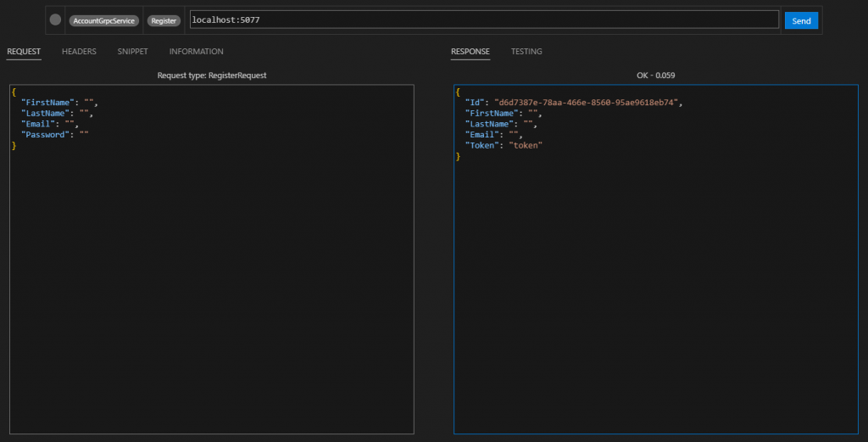Click the 'OK - 0.059' status text

click(x=655, y=76)
